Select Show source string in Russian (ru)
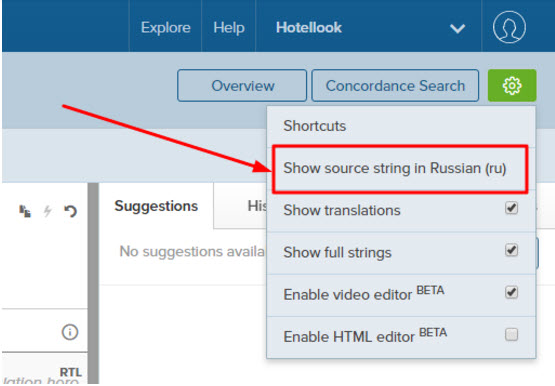The width and height of the screenshot is (555, 386). pyautogui.click(x=401, y=168)
